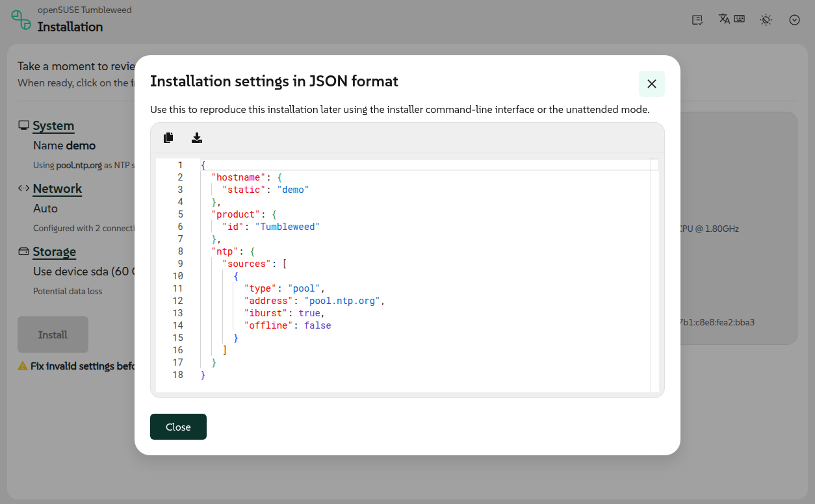Click line number 1 in editor gutter
This screenshot has height=504, width=815.
pos(180,165)
